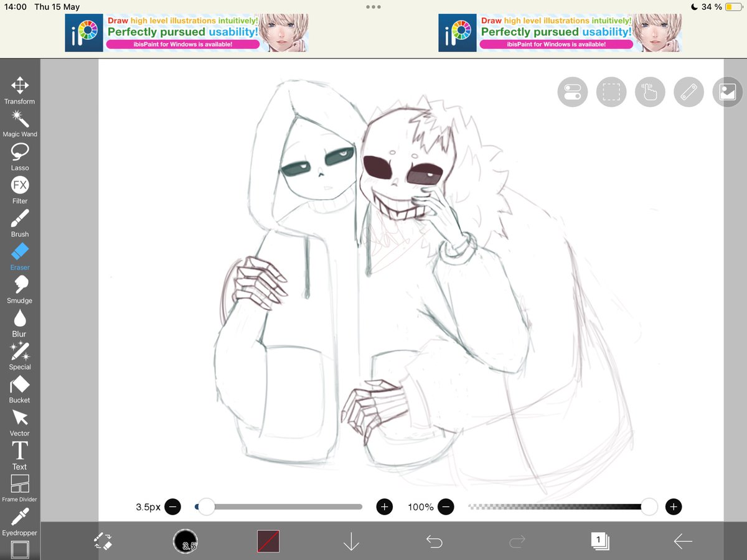Open brush thickness preview showing 3.5
This screenshot has height=560, width=747.
(185, 541)
